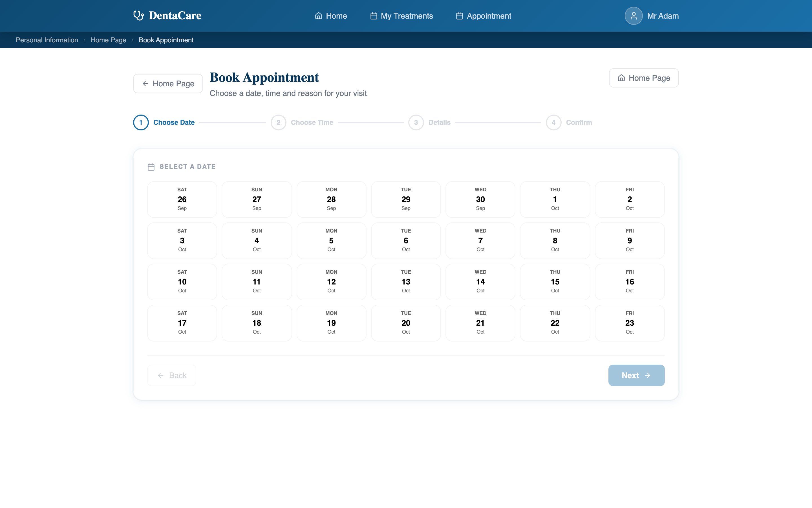This screenshot has width=812, height=508.
Task: Pick Saturday 3 Oct
Action: tap(182, 240)
